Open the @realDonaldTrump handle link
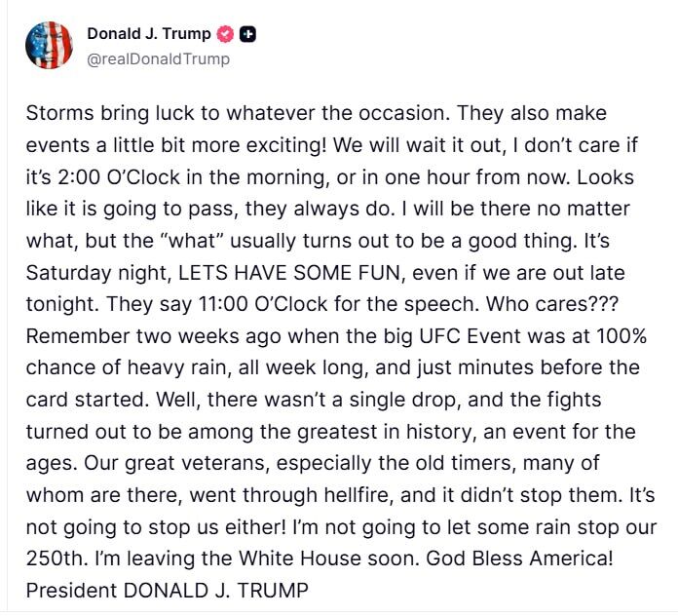Viewport: 678px width, 616px height. tap(158, 58)
